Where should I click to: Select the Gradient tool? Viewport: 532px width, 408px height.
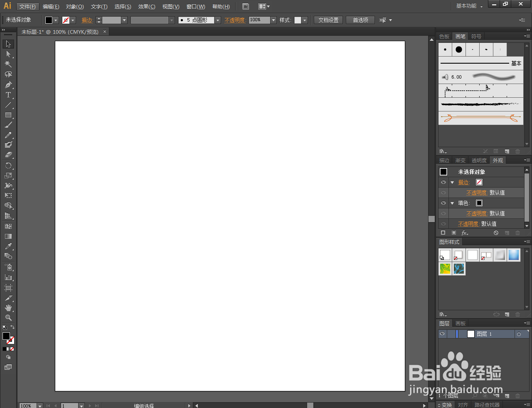[x=8, y=236]
